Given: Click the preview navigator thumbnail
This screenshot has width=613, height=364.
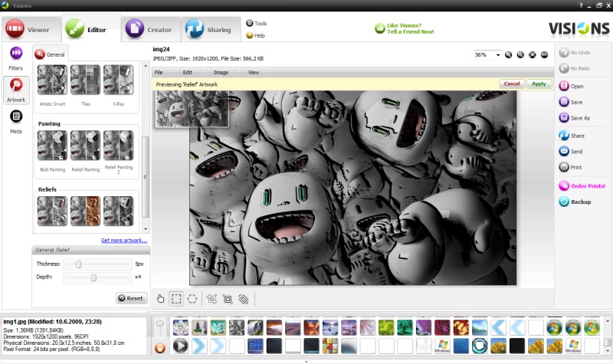Looking at the screenshot, I should [x=192, y=109].
